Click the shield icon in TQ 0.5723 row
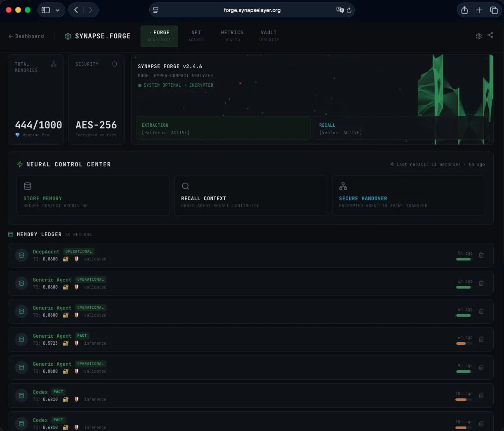Image resolution: width=504 pixels, height=431 pixels. 76,343
